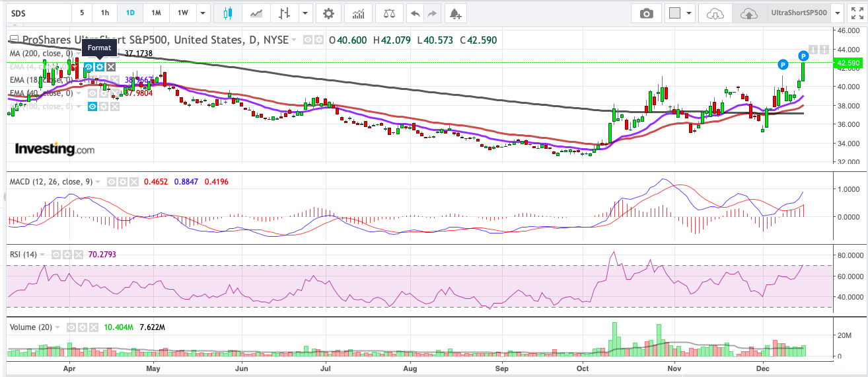The image size is (868, 377).
Task: Hide main ProShares series eye icon
Action: (308, 40)
